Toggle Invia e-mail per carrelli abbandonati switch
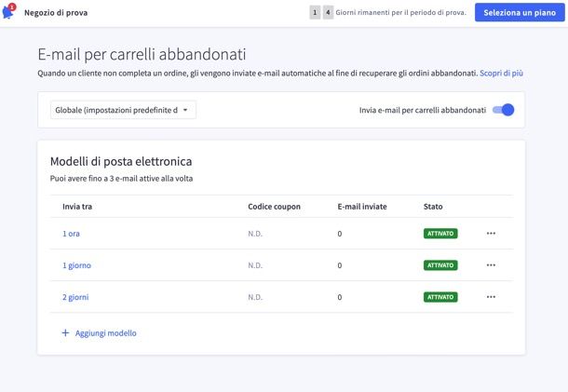 click(x=503, y=110)
